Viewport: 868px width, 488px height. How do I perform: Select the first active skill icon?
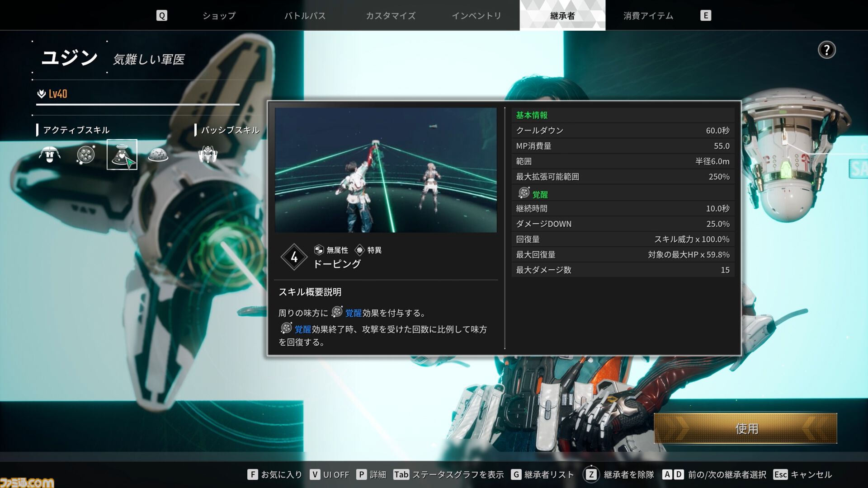(x=50, y=155)
